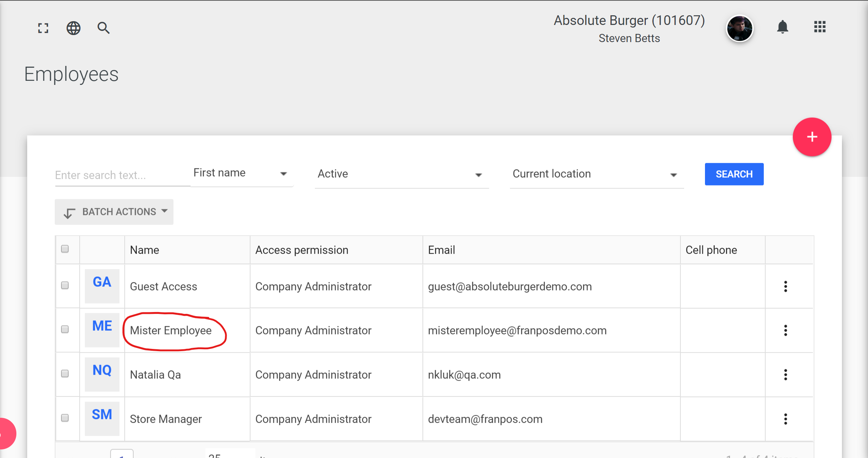Open the notifications bell
Image resolution: width=868 pixels, height=458 pixels.
coord(782,27)
